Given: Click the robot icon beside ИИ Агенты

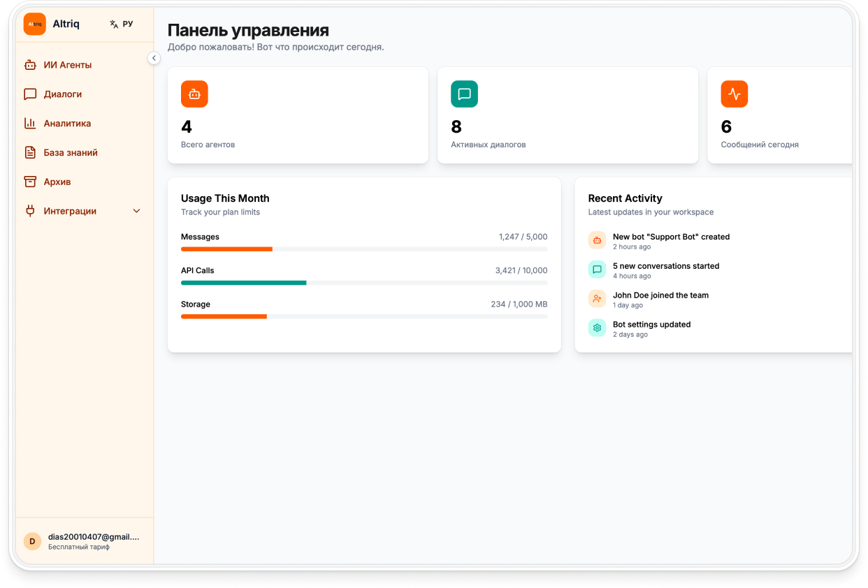Looking at the screenshot, I should (30, 65).
